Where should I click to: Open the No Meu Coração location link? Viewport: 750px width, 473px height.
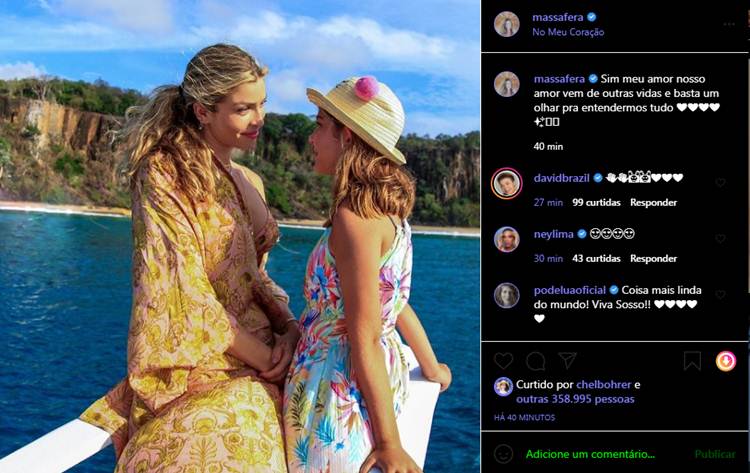click(x=568, y=32)
